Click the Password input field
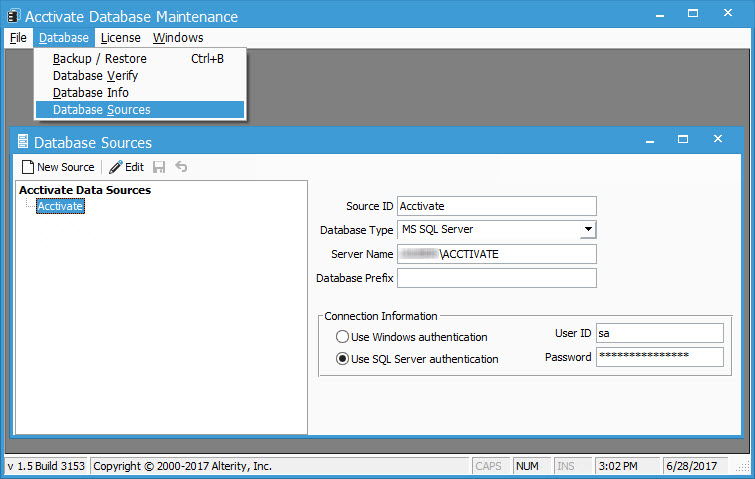 (x=660, y=357)
